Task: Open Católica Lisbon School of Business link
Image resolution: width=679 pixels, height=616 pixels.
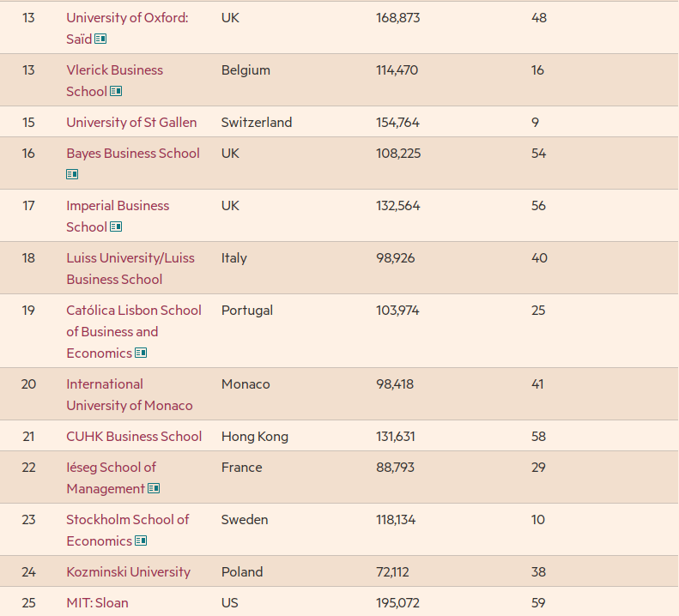Action: pos(134,331)
